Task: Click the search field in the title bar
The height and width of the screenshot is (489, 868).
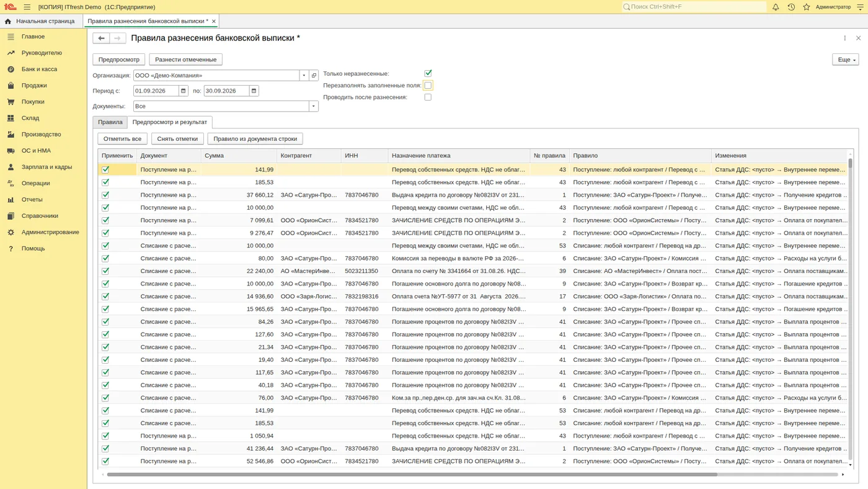Action: pyautogui.click(x=694, y=7)
